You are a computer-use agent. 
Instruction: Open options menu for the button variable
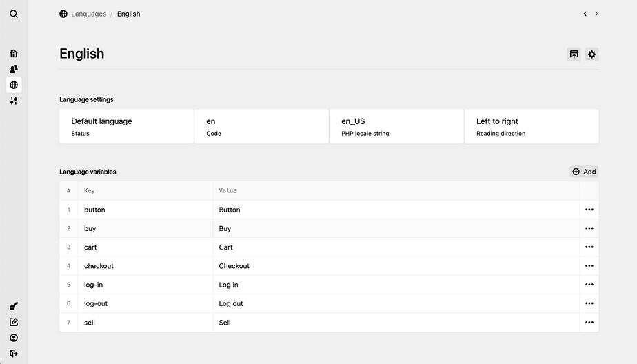(x=589, y=210)
